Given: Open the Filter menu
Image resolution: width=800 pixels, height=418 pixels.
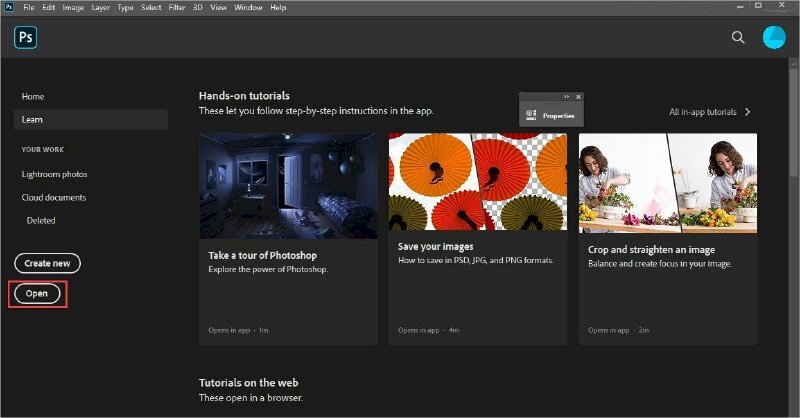Looking at the screenshot, I should click(177, 7).
